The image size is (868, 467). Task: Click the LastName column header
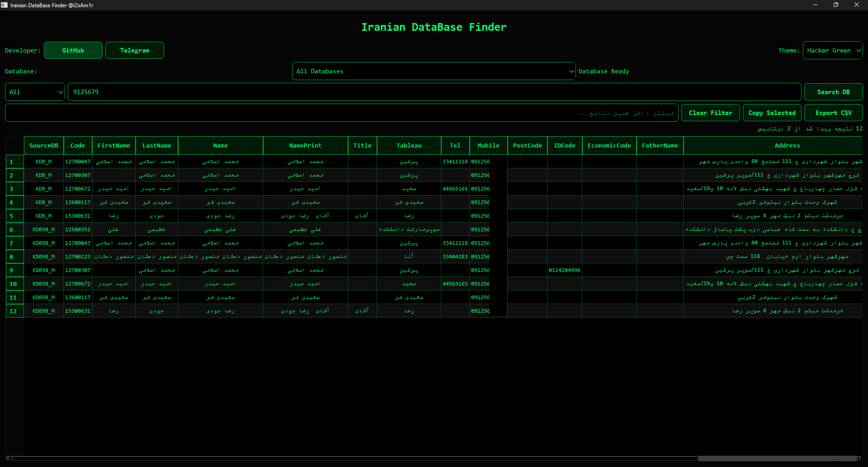pyautogui.click(x=157, y=145)
